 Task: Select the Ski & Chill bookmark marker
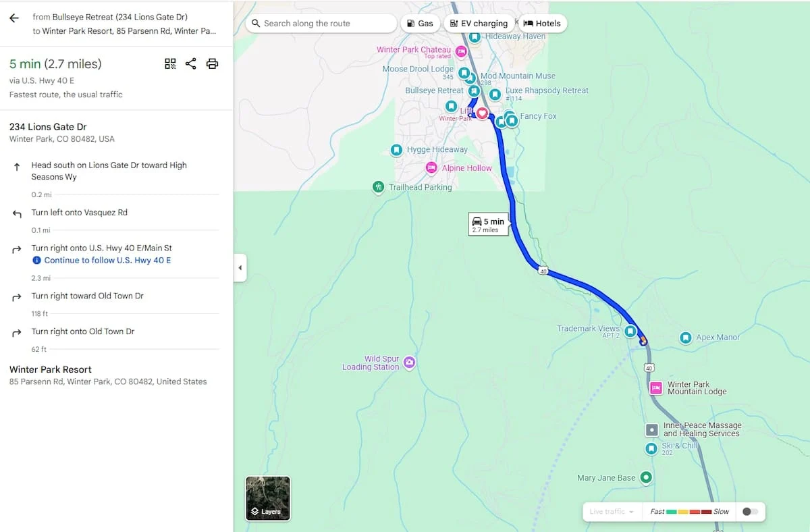pyautogui.click(x=651, y=448)
